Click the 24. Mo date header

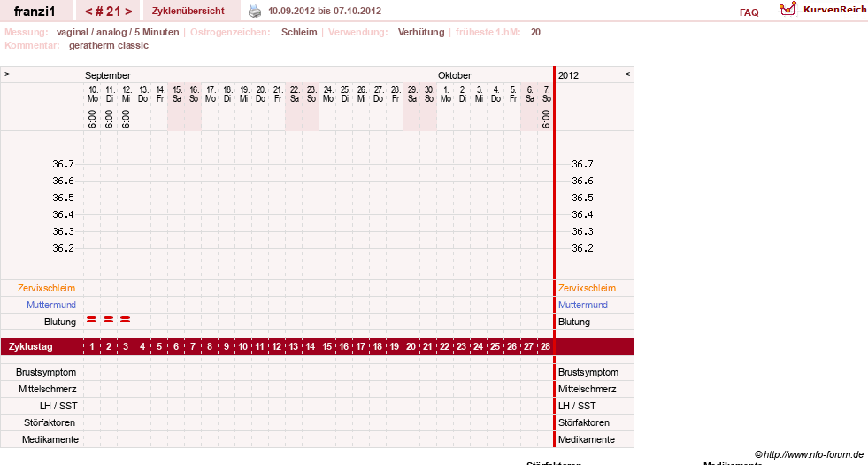click(328, 94)
